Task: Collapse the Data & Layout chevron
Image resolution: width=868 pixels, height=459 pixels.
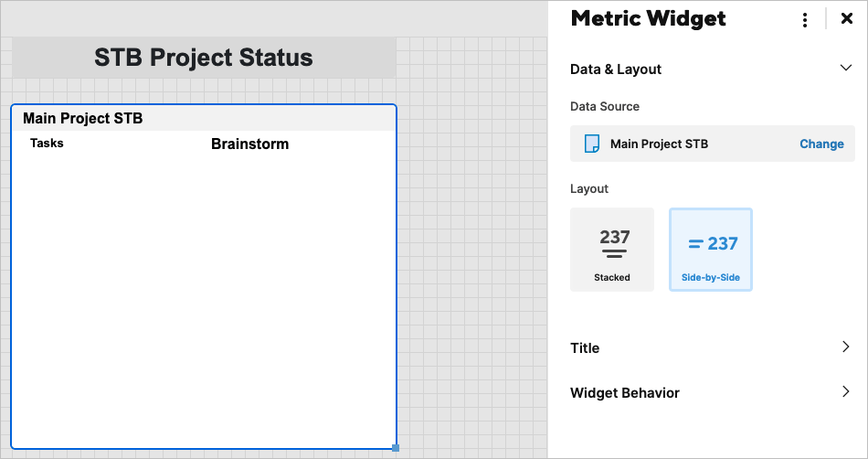Action: tap(845, 69)
